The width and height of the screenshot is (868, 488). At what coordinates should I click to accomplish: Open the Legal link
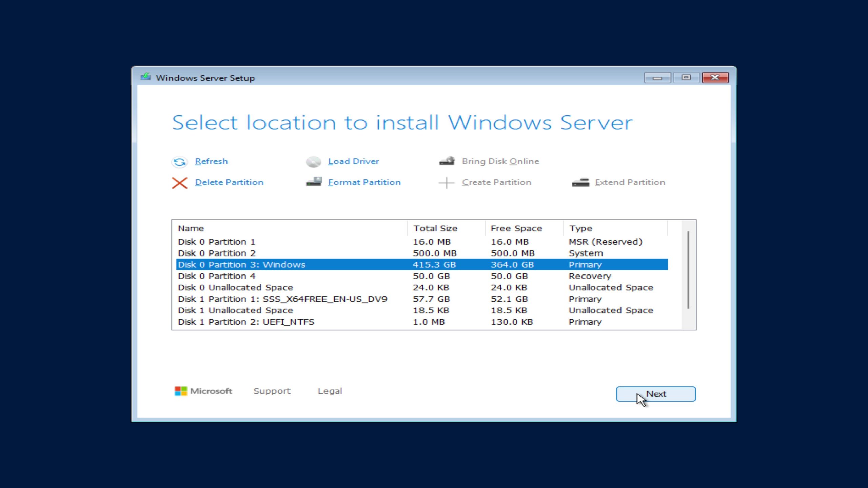(x=330, y=391)
